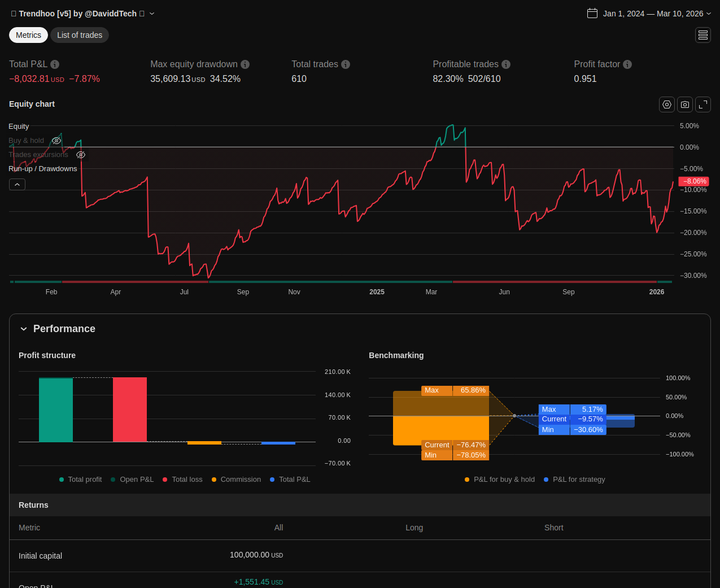The height and width of the screenshot is (588, 720).
Task: Expand the equity chart to fullscreen
Action: [x=702, y=104]
